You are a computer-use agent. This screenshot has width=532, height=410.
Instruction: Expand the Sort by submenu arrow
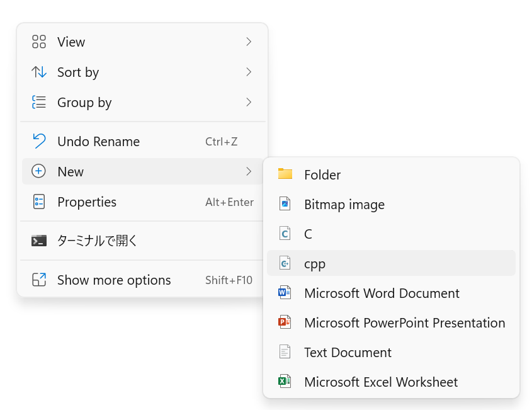pyautogui.click(x=249, y=72)
